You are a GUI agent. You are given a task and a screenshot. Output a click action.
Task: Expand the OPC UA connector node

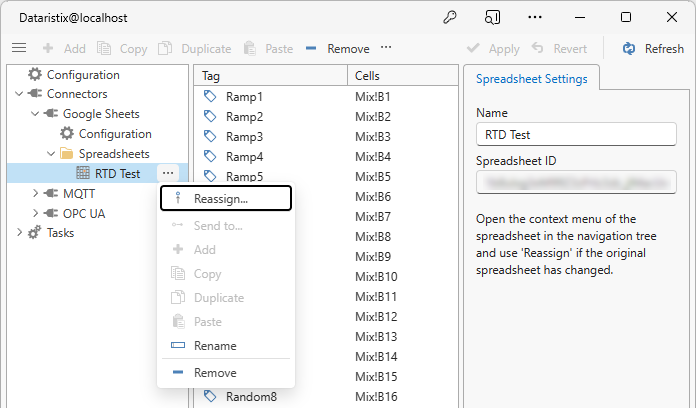[x=35, y=213]
